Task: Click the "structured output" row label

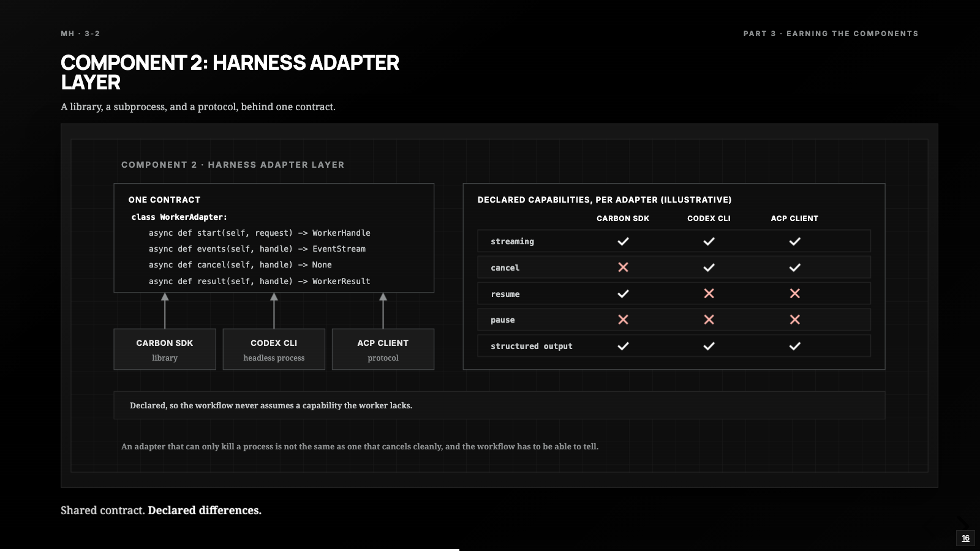Action: pos(532,347)
